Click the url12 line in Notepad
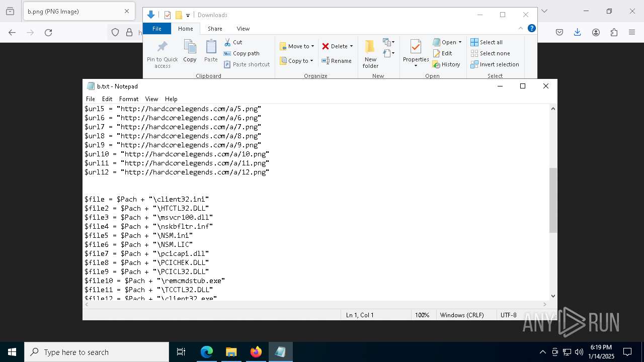 [x=177, y=172]
